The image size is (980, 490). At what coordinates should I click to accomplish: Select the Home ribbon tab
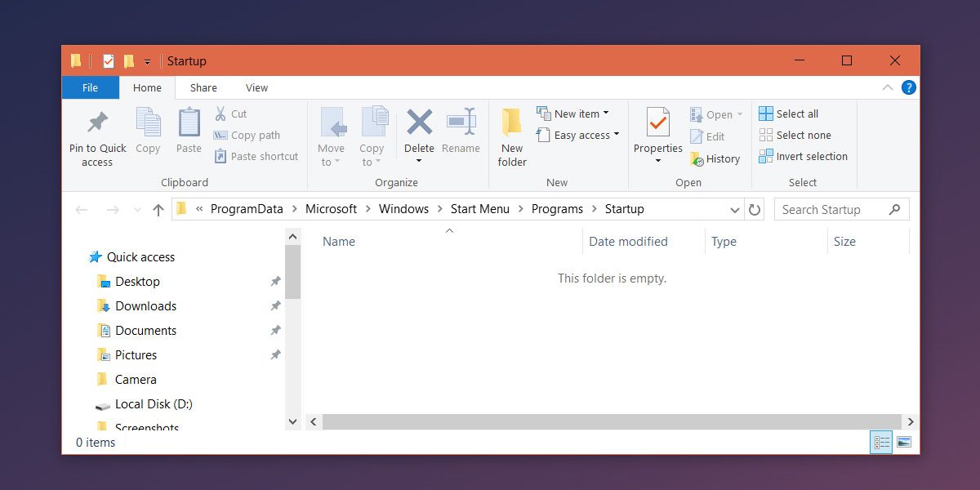click(x=148, y=87)
